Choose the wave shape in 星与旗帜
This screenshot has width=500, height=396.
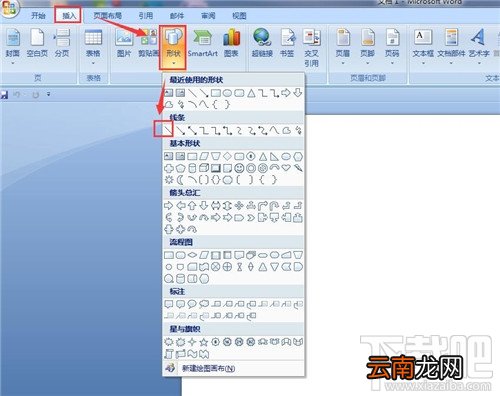[x=192, y=354]
